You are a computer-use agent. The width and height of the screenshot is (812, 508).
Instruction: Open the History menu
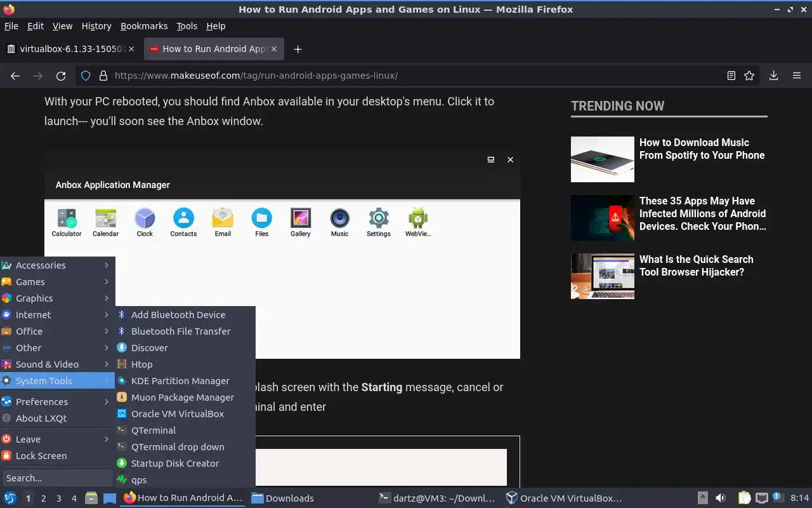point(96,26)
